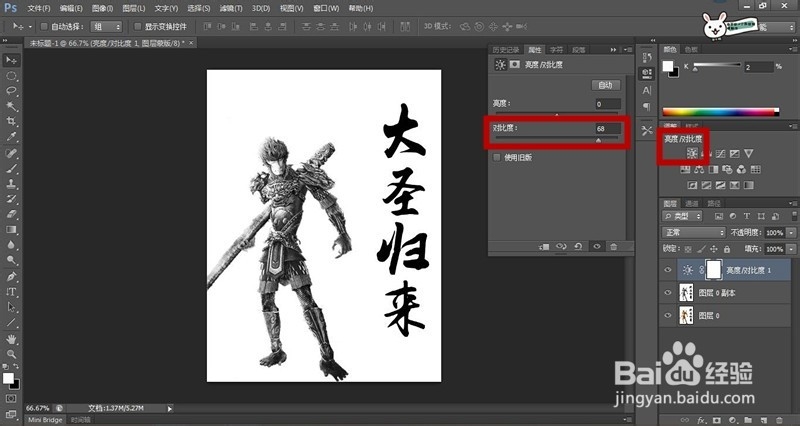The height and width of the screenshot is (426, 800).
Task: Add an Exposure adjustment layer
Action: (x=735, y=153)
